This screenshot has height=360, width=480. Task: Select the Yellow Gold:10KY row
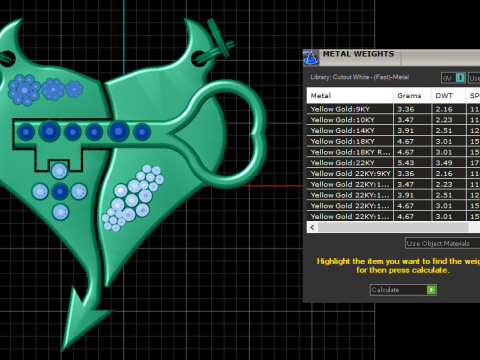coord(393,120)
